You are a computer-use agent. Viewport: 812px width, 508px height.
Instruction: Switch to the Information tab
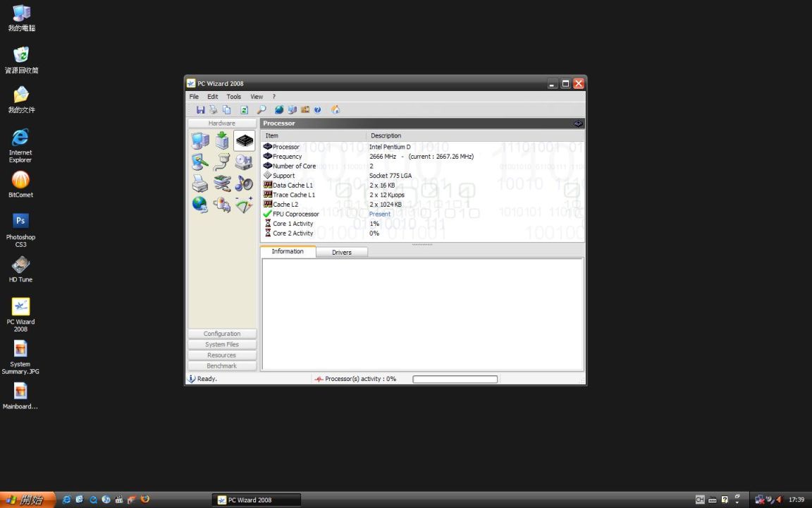(x=288, y=251)
